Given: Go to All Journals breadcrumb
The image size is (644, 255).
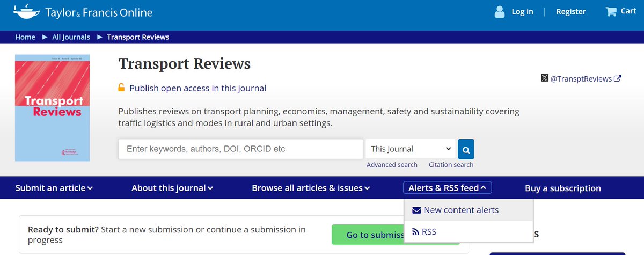Looking at the screenshot, I should [x=71, y=37].
